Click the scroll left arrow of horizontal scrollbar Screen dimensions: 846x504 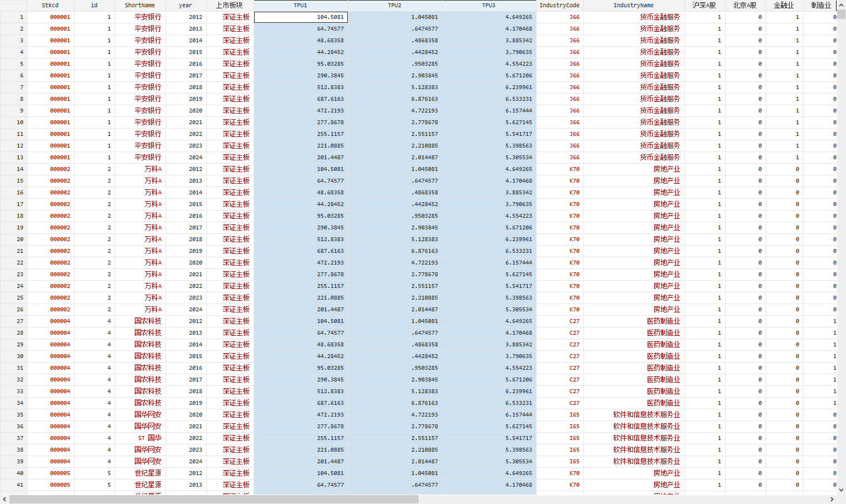pyautogui.click(x=4, y=500)
